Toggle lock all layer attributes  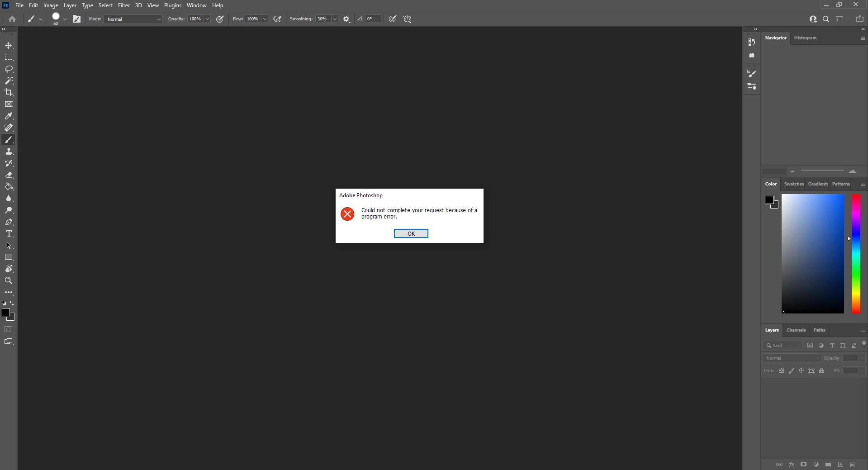tap(821, 370)
